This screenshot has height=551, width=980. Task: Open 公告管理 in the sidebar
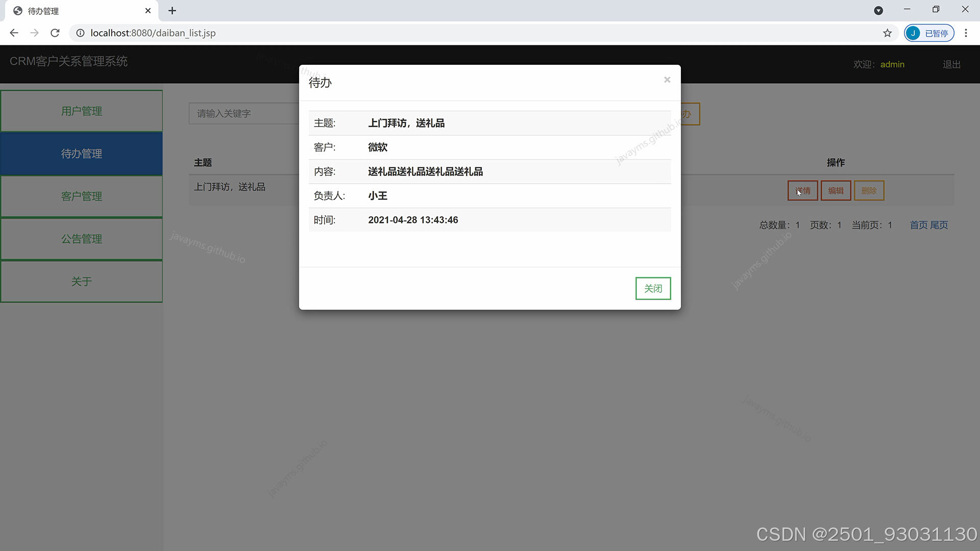tap(82, 239)
